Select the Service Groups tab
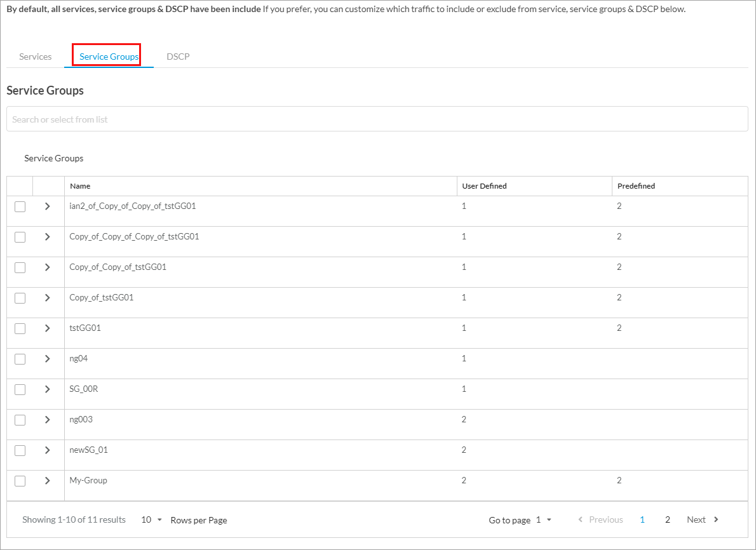This screenshot has height=550, width=756. 107,57
